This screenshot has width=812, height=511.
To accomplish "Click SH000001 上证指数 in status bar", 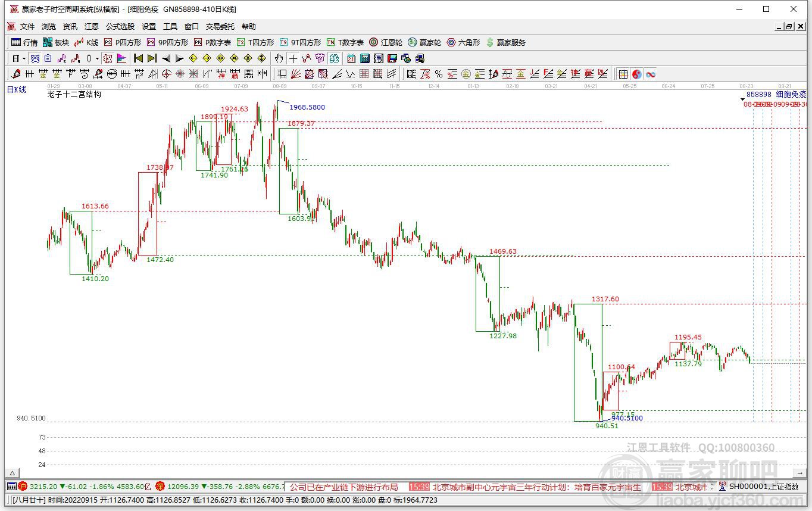I will point(764,487).
